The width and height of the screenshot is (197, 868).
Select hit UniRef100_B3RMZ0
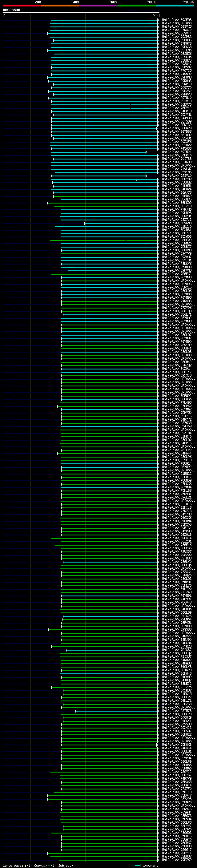(176, 243)
